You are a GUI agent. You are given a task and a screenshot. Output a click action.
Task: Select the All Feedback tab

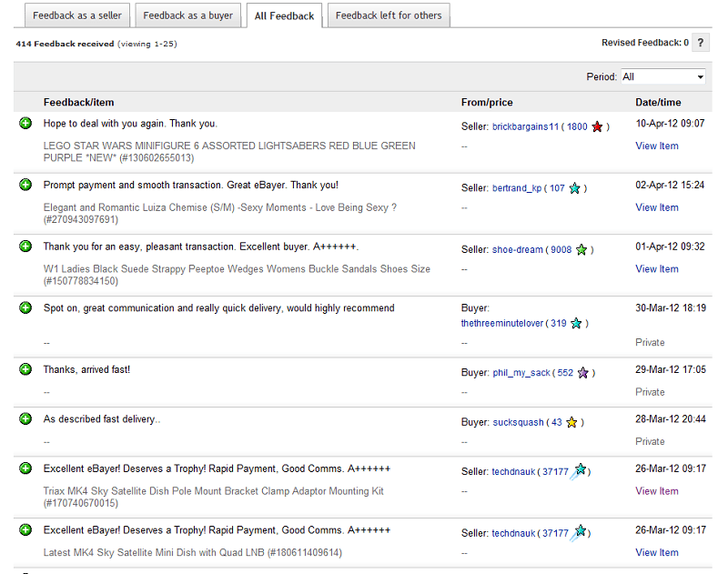284,15
